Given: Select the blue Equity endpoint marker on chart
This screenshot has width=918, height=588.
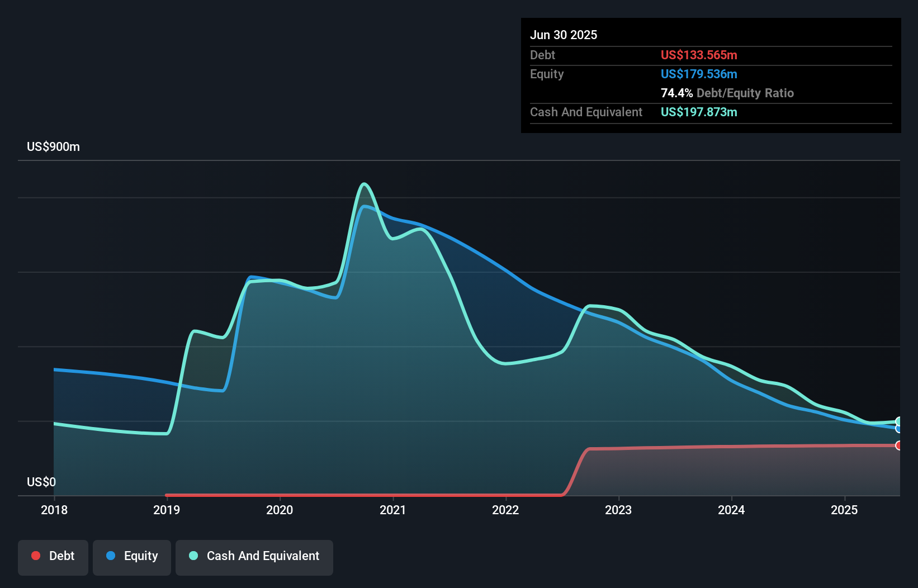Looking at the screenshot, I should pos(898,429).
